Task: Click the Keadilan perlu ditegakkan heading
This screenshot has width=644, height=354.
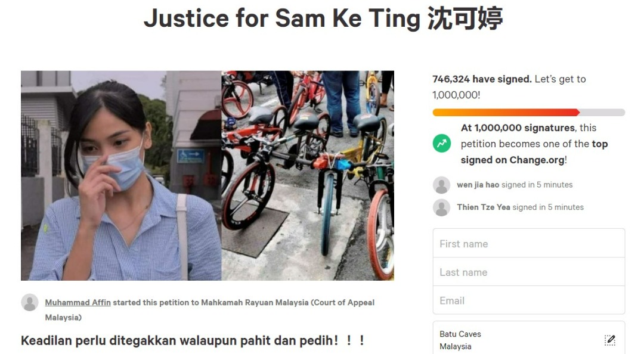Action: point(192,340)
